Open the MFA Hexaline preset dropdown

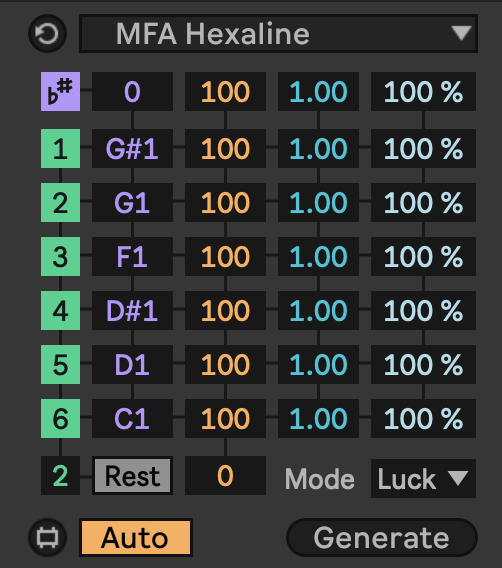pyautogui.click(x=278, y=34)
